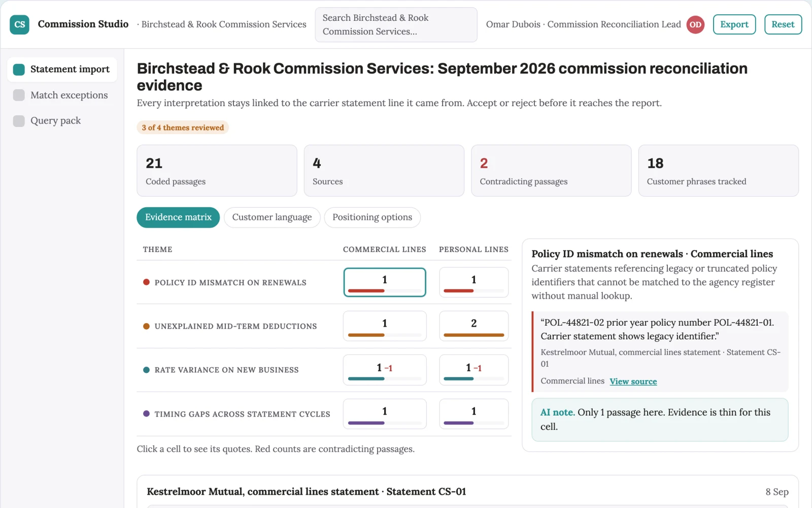Screen dimensions: 812x508
Task: Select Policy ID mismatch Commercial lines cell
Action: click(385, 282)
